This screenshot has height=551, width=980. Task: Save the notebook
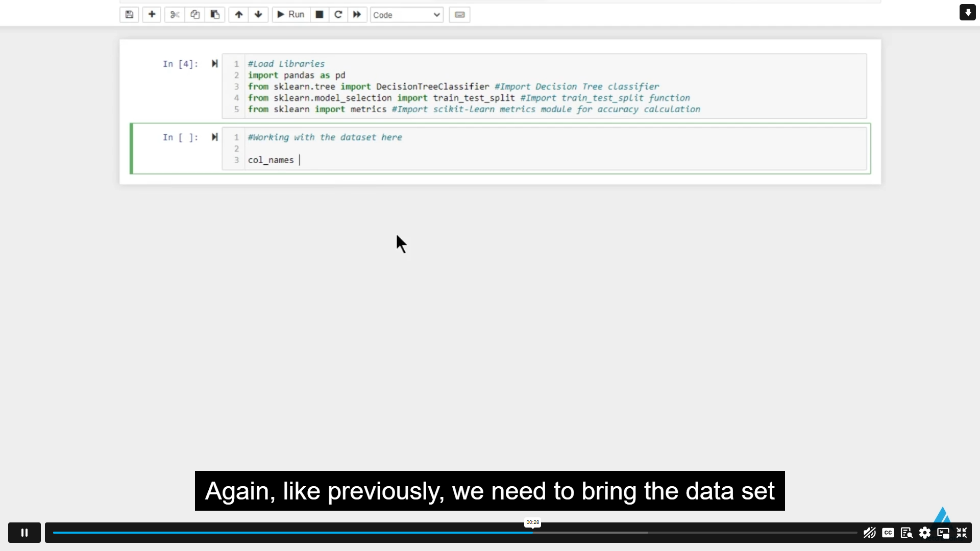click(x=129, y=14)
